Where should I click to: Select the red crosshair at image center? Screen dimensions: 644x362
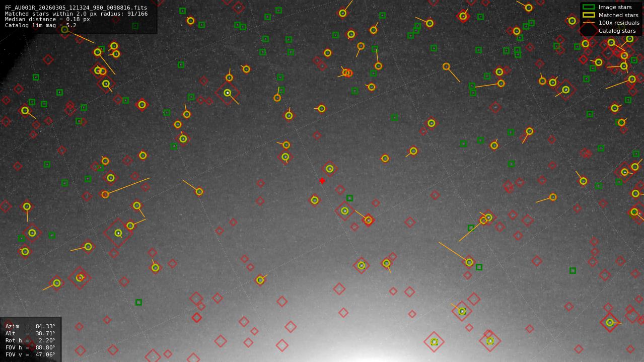tap(322, 180)
